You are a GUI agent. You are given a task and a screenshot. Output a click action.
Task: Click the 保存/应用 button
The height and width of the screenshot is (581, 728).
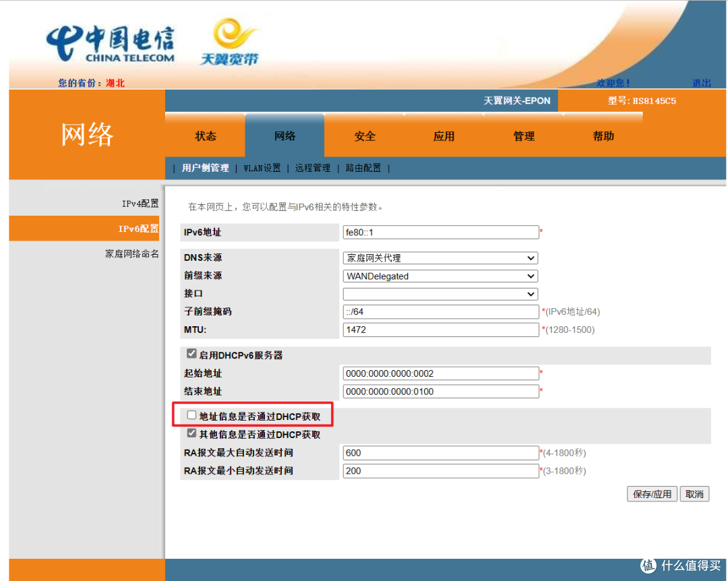pyautogui.click(x=651, y=493)
